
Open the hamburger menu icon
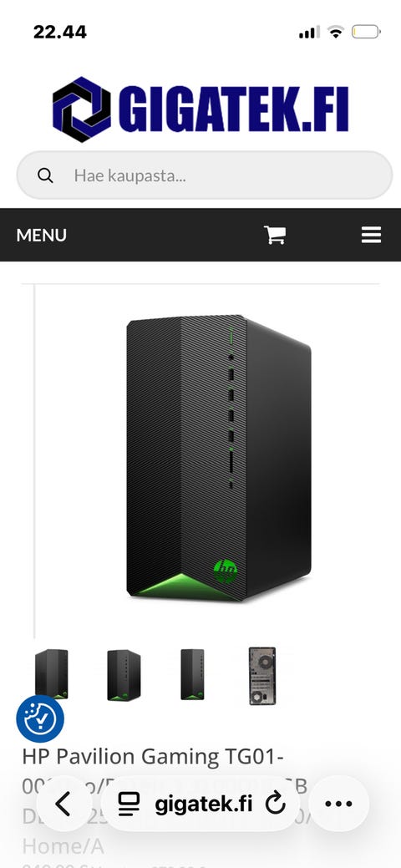371,236
